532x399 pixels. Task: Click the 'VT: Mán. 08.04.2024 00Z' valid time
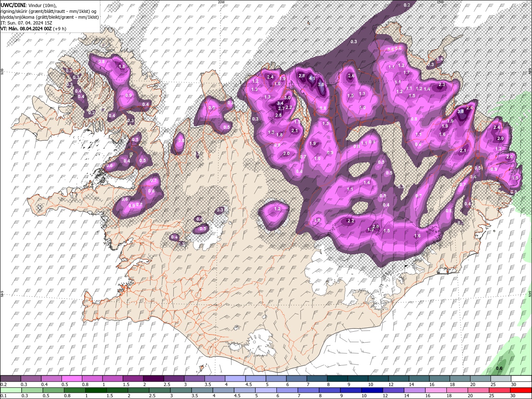point(26,29)
